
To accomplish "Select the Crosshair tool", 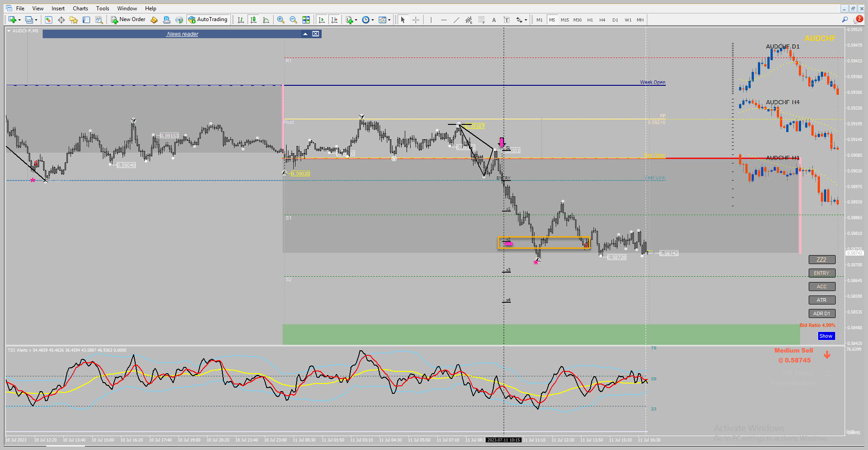I will (x=416, y=20).
